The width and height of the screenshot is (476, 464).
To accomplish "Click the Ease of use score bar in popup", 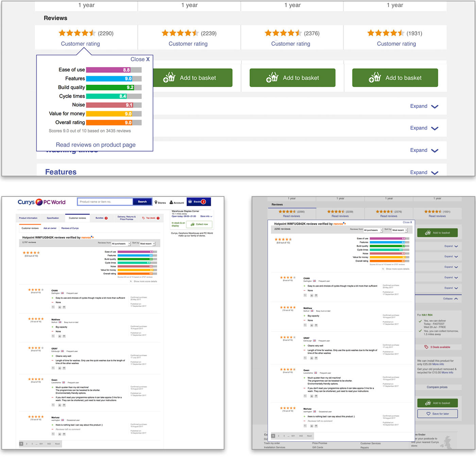I will [114, 70].
